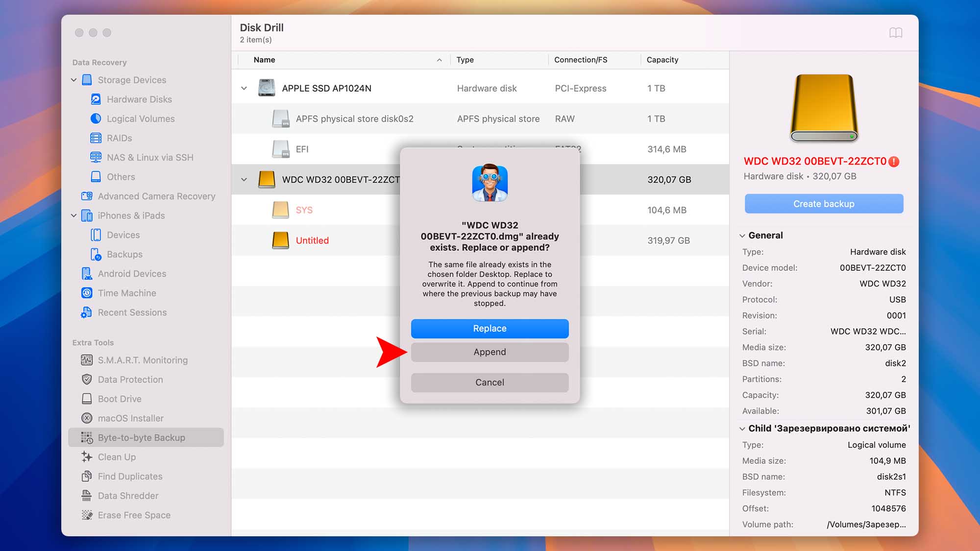980x551 pixels.
Task: Collapse the Child volume info section
Action: (x=742, y=429)
